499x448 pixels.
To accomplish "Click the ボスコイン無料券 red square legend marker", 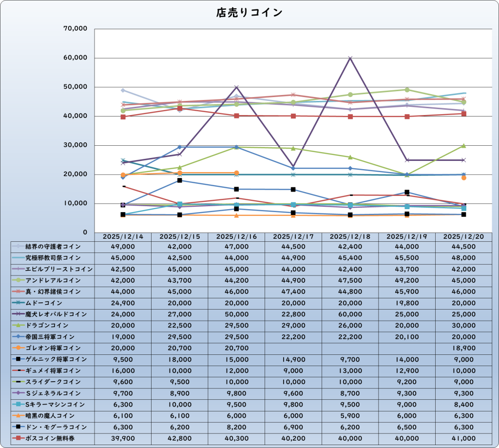I will 19,438.
